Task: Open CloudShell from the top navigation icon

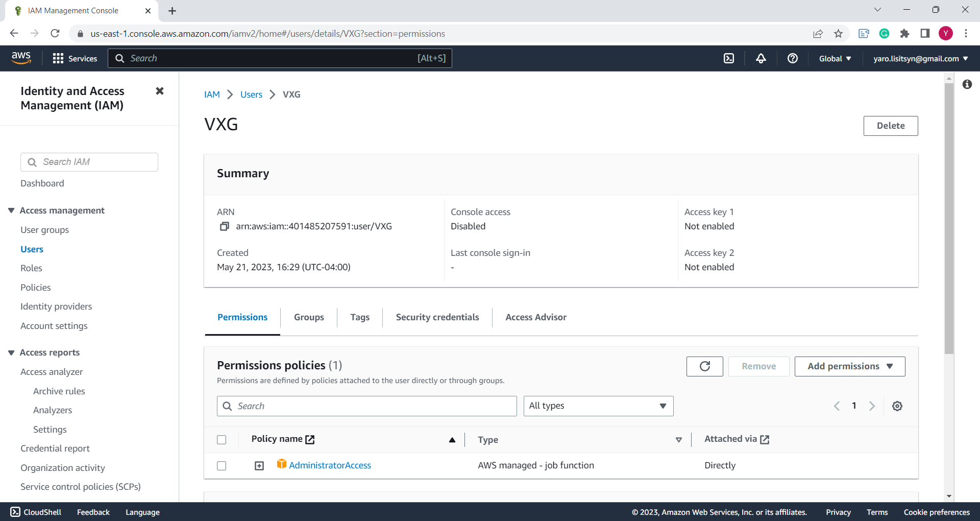Action: [729, 58]
